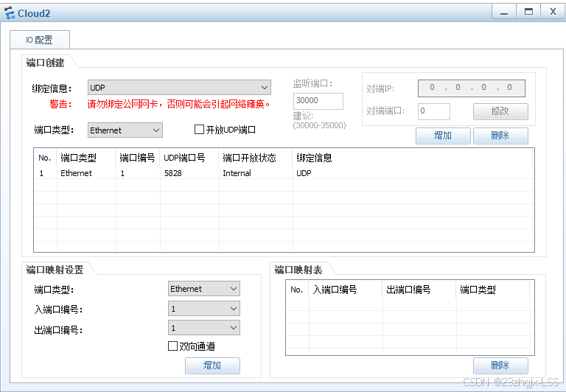Viewport: 566px width, 392px height.
Task: Click the 端口类型 column header in port list
Action: 86,158
